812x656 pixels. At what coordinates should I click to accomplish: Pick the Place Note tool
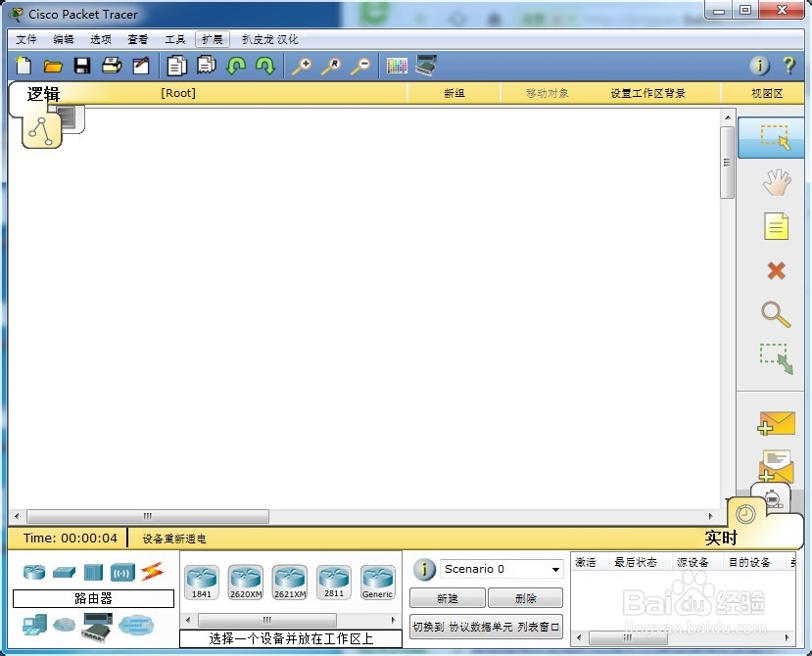tap(777, 226)
